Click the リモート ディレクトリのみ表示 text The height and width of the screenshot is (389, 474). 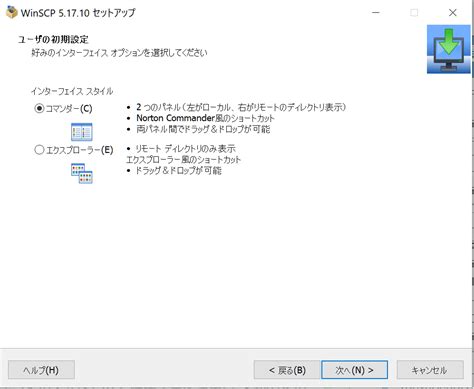(185, 148)
